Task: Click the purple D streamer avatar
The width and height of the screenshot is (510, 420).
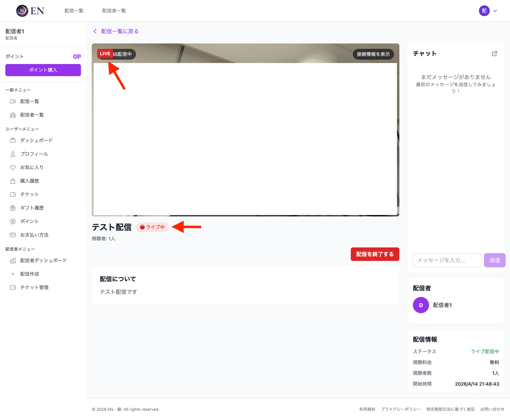Action: tap(421, 305)
